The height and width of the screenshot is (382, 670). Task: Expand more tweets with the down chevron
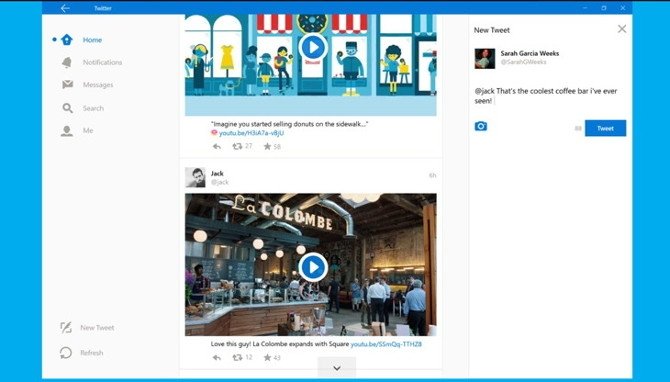point(337,368)
